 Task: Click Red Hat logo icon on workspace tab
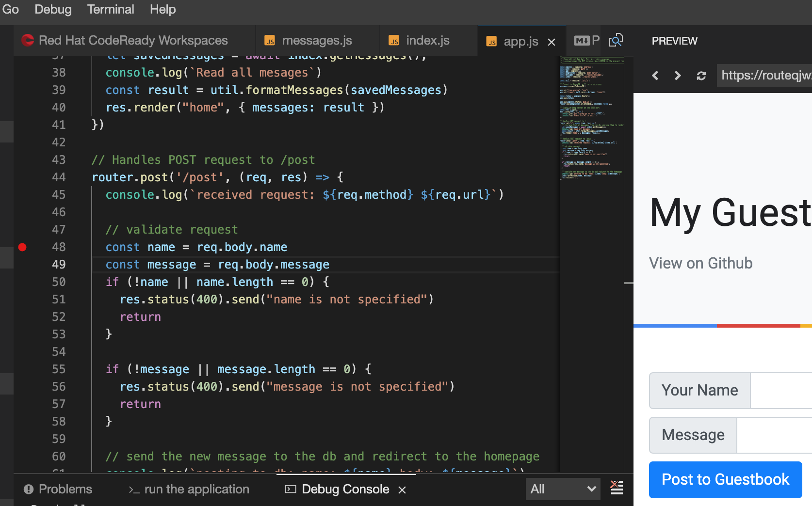click(x=28, y=40)
